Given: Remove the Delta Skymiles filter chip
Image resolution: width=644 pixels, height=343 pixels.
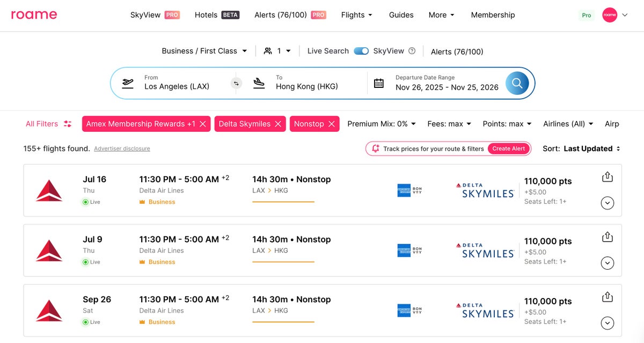Looking at the screenshot, I should coord(278,124).
